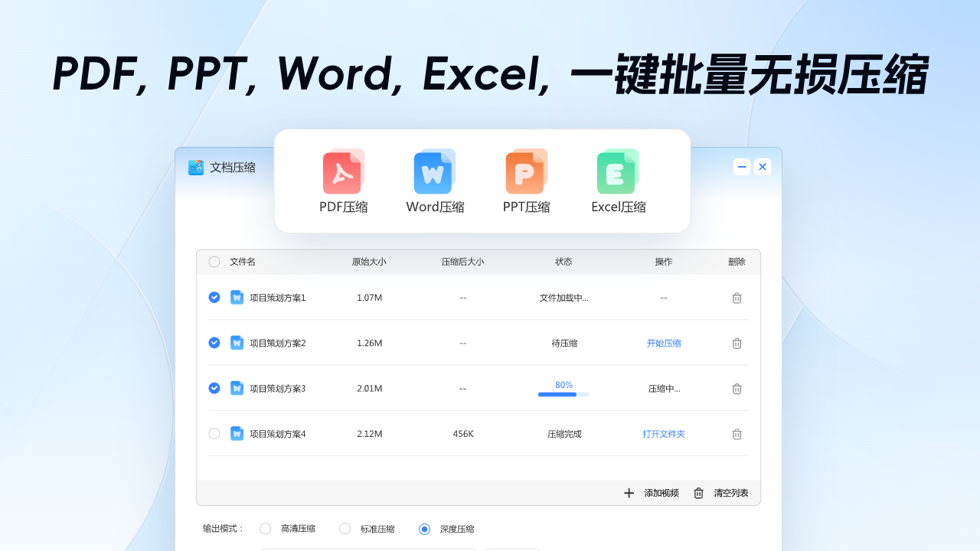Screen dimensions: 980x551
Task: Click the plus icon beside 添加视频
Action: [629, 493]
